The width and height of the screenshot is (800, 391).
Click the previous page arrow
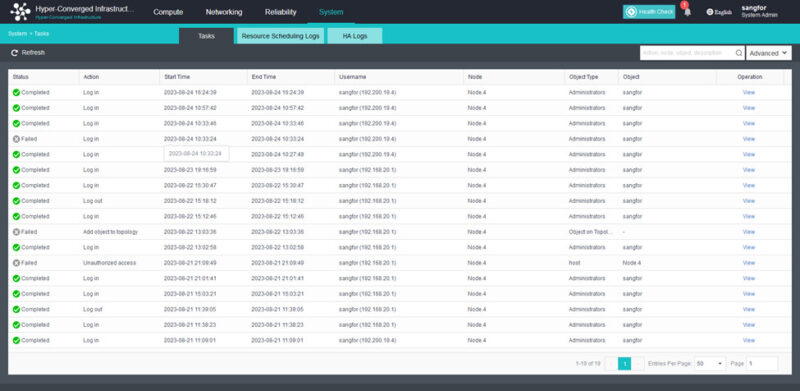click(611, 363)
